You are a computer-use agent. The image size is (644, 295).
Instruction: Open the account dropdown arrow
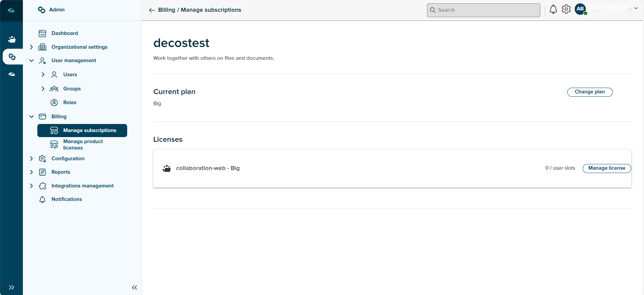(x=636, y=8)
